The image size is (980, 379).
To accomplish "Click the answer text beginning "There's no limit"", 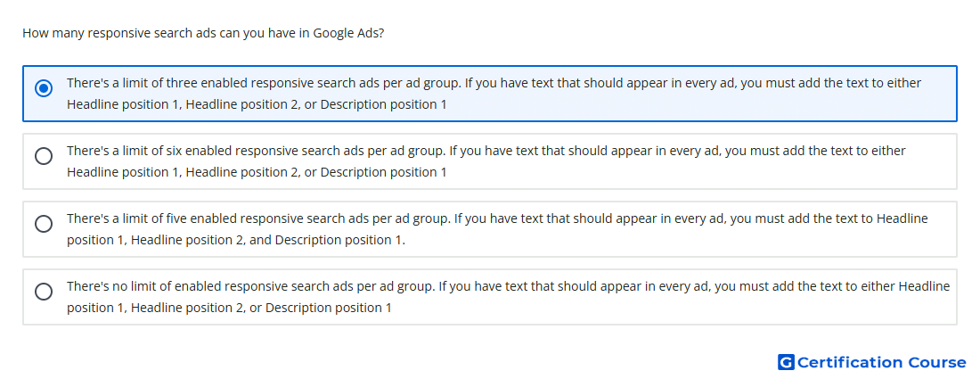I will [x=508, y=296].
